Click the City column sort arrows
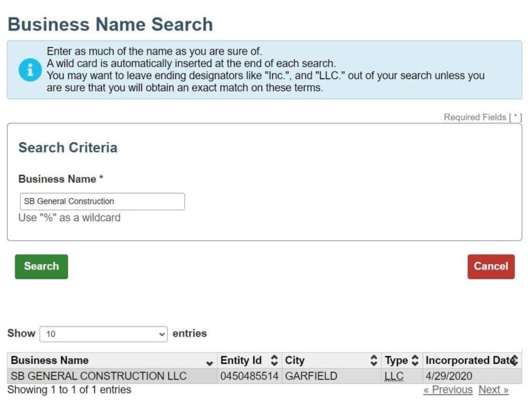532x404 pixels. (374, 360)
